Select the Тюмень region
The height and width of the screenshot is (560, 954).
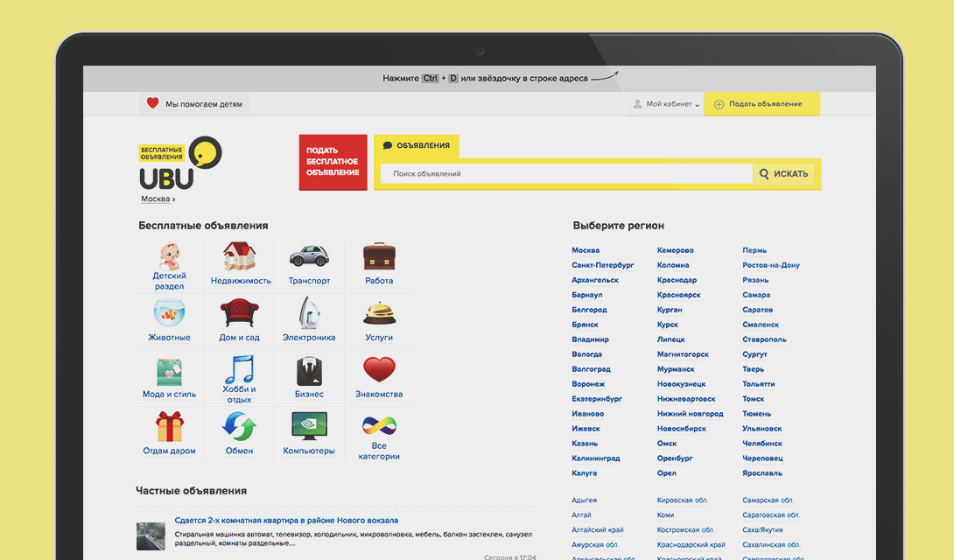click(x=756, y=414)
